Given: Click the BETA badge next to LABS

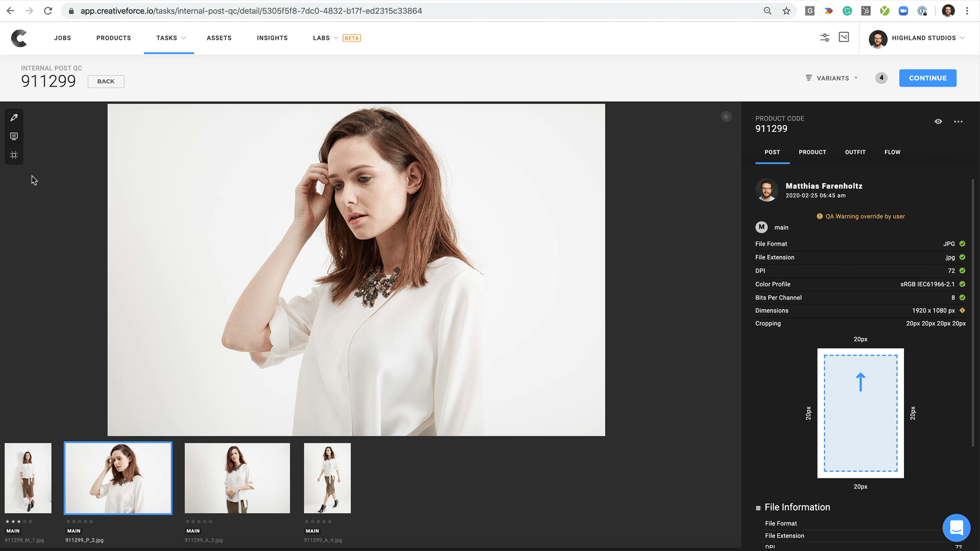Looking at the screenshot, I should click(351, 38).
